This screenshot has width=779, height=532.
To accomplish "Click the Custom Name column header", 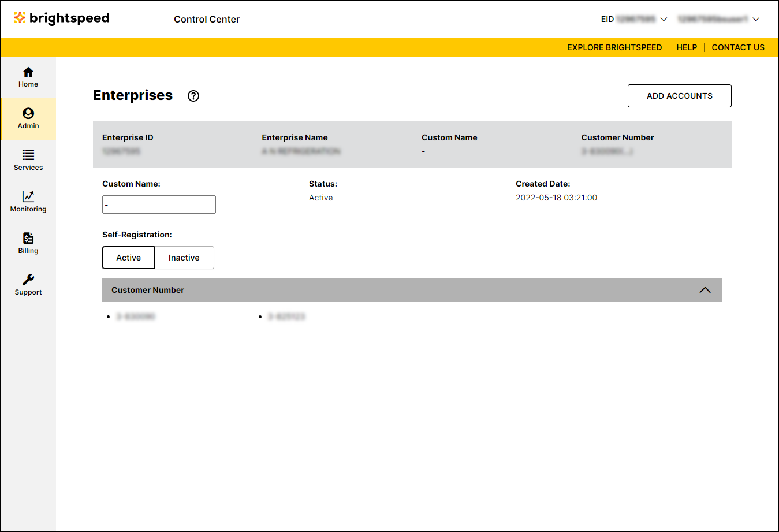I will tap(449, 137).
